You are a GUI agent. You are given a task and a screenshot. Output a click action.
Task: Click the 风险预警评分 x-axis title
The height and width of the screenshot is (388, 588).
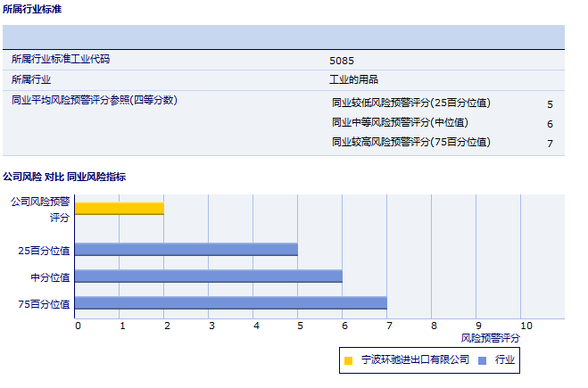click(490, 338)
